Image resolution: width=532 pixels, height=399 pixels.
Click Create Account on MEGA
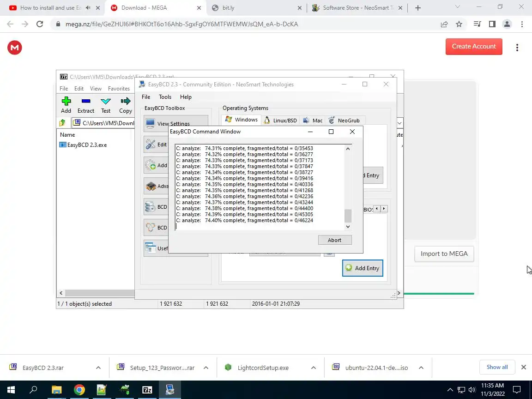tap(474, 47)
